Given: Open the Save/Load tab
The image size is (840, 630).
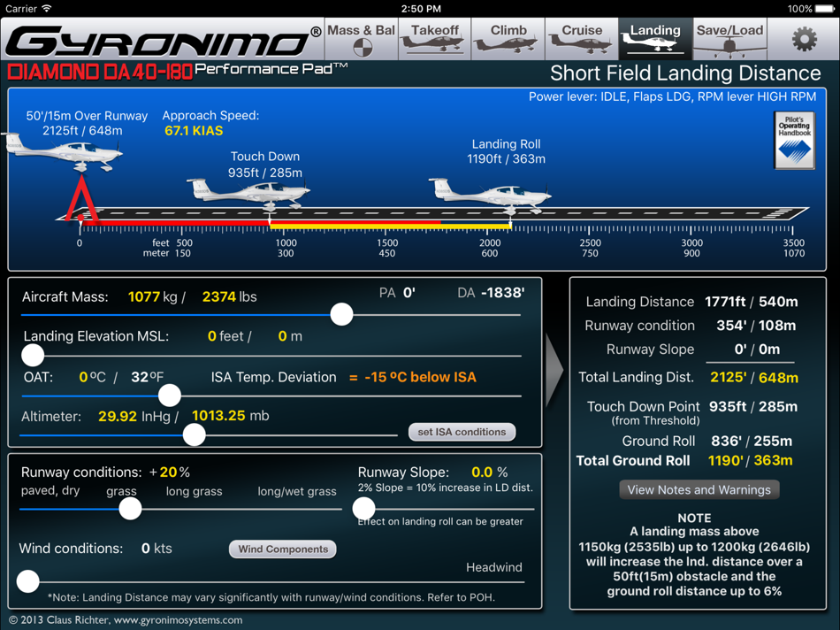Looking at the screenshot, I should click(729, 39).
